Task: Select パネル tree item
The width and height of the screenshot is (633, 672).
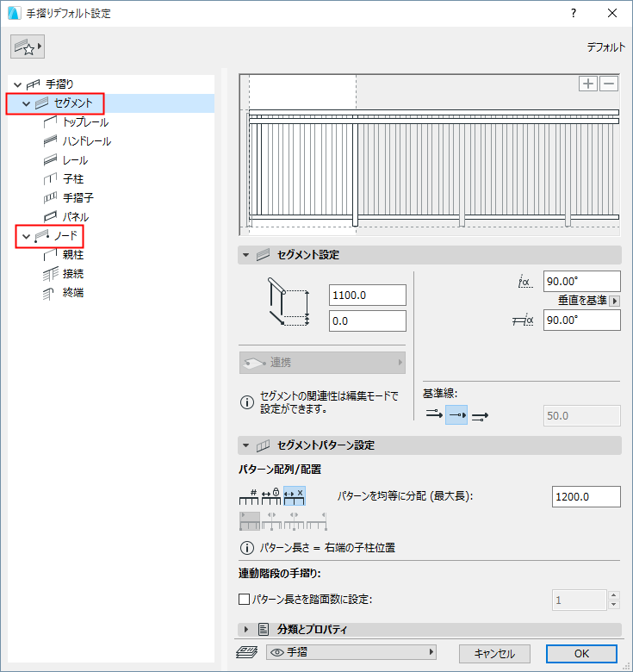Action: tap(76, 217)
